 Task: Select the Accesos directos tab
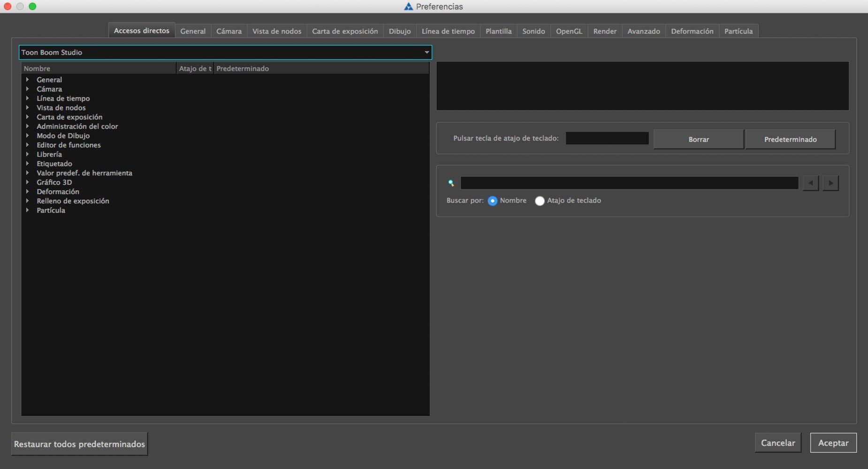[x=142, y=30]
